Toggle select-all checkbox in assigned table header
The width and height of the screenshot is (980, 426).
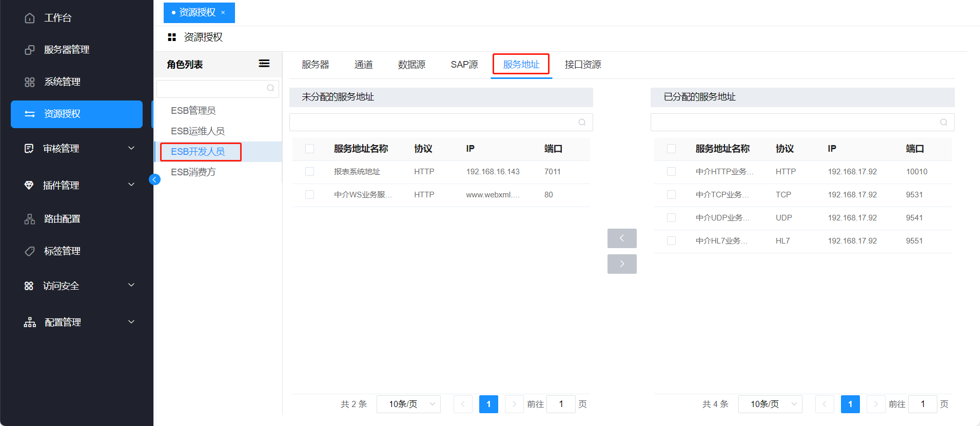(x=671, y=149)
